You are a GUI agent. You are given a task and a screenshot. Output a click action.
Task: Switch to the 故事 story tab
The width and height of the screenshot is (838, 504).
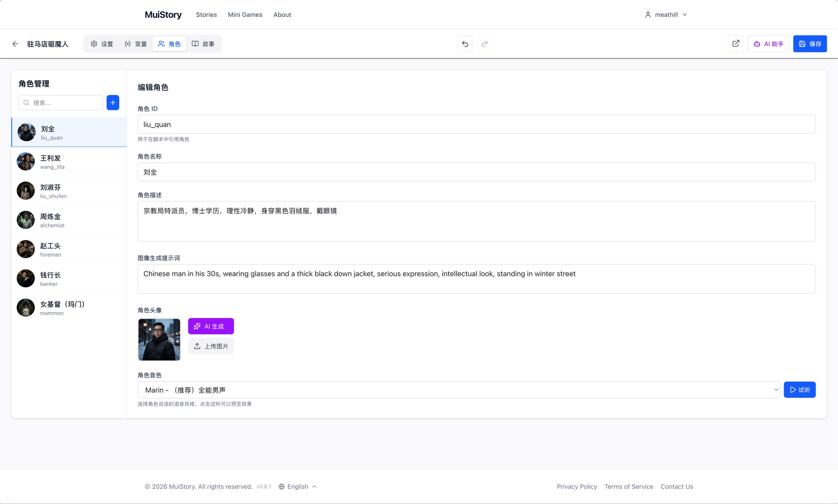(x=203, y=44)
